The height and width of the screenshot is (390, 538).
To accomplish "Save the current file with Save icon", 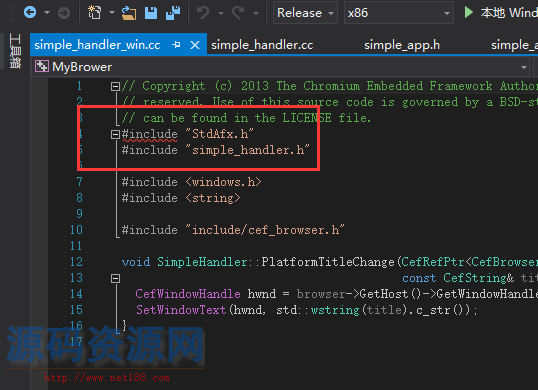I will [x=151, y=13].
